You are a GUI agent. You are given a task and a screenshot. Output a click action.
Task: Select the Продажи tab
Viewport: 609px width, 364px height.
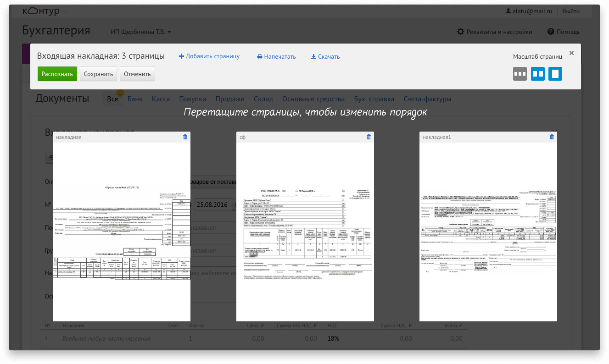(x=230, y=99)
